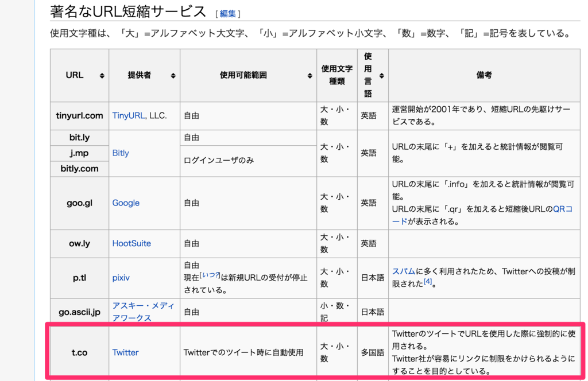Click the 日本語 cell in the p.tl row

pos(373,278)
